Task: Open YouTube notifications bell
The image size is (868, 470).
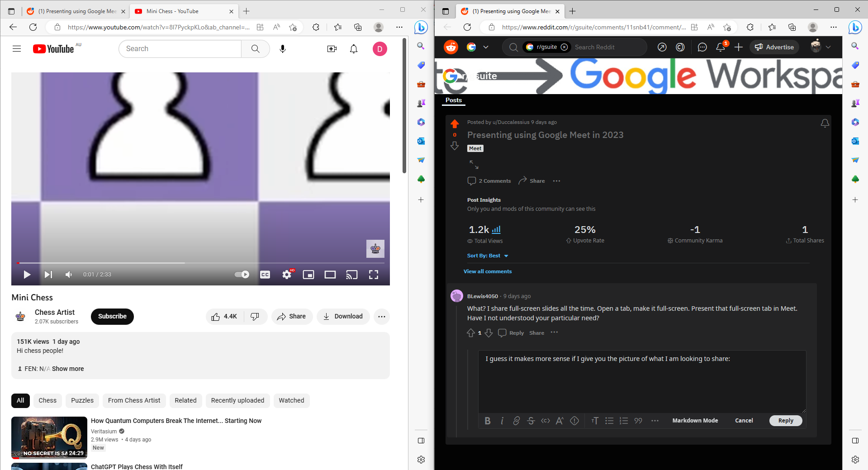Action: click(x=354, y=49)
